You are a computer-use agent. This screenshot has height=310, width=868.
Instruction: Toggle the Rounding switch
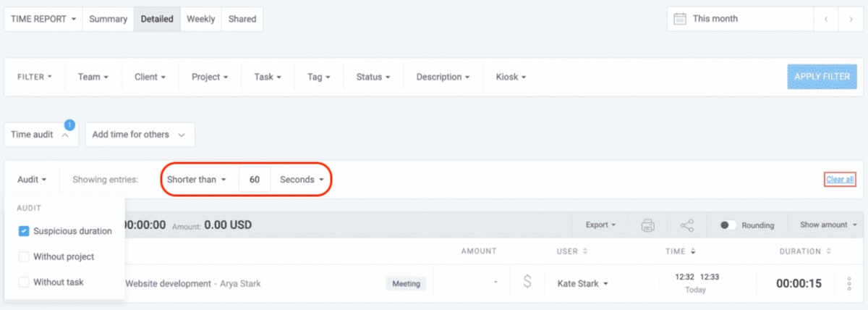(729, 225)
